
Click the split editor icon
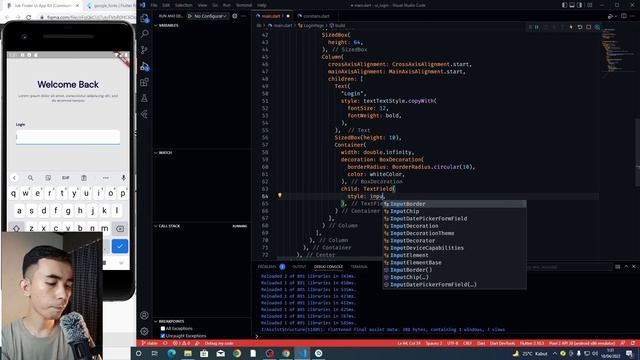(624, 16)
